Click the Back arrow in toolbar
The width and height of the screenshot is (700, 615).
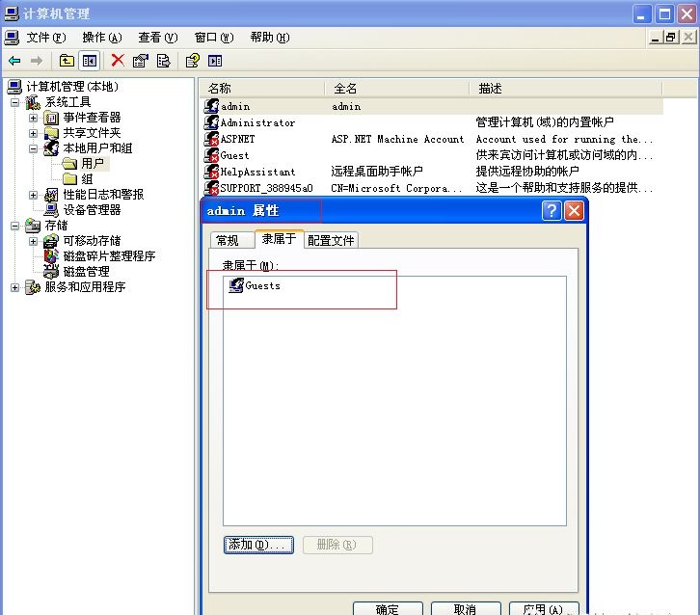(x=14, y=61)
